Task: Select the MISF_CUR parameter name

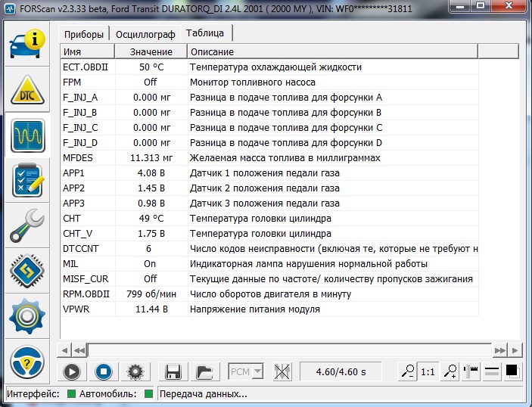Action: tap(86, 279)
